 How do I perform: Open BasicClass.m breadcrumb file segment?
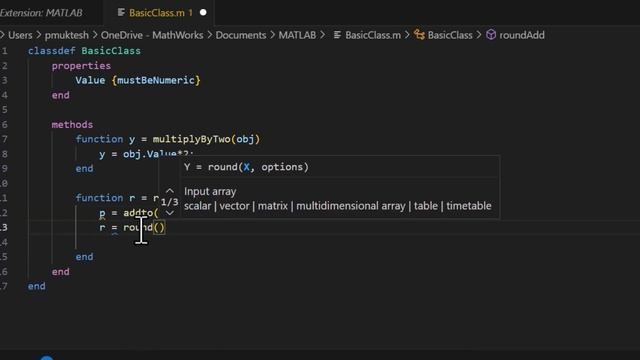[x=373, y=35]
